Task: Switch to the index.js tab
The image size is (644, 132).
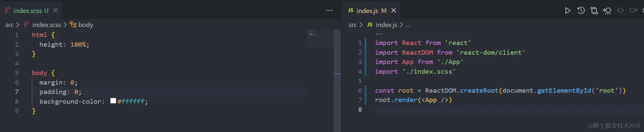Action: click(x=367, y=11)
